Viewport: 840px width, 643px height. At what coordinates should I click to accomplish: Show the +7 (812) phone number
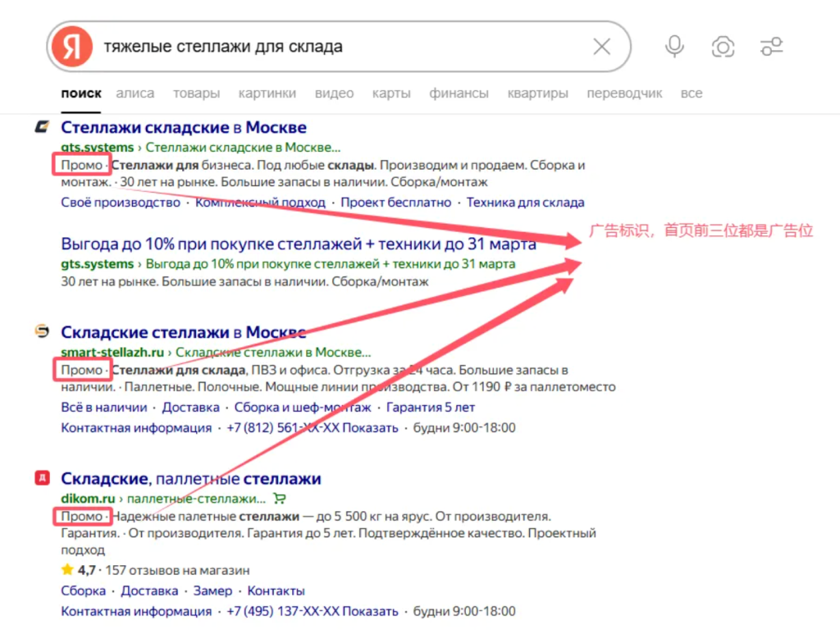point(372,428)
